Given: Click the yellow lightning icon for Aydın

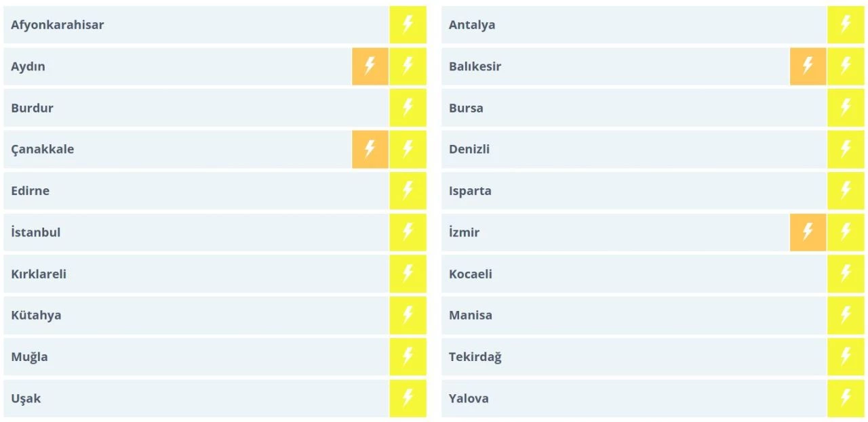Looking at the screenshot, I should [x=408, y=66].
